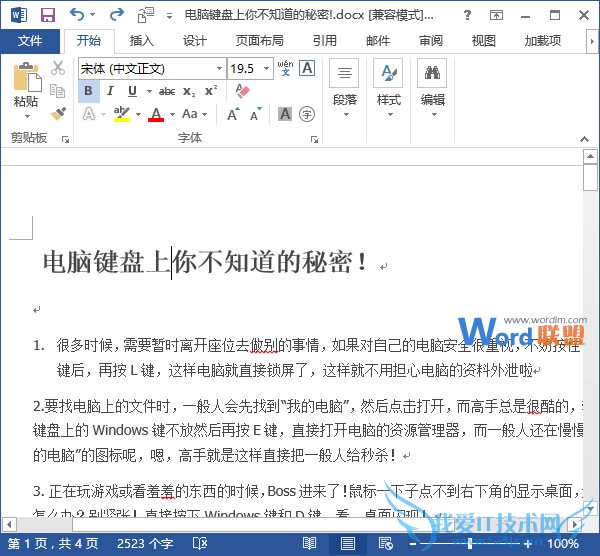Click page count 第1页，共4页
The width and height of the screenshot is (600, 556).
pyautogui.click(x=53, y=543)
